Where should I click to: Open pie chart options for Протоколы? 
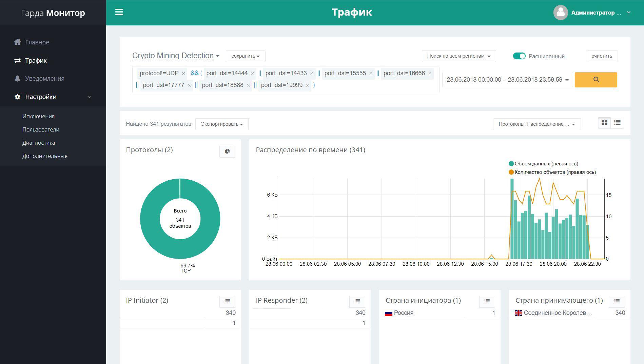[x=227, y=151]
